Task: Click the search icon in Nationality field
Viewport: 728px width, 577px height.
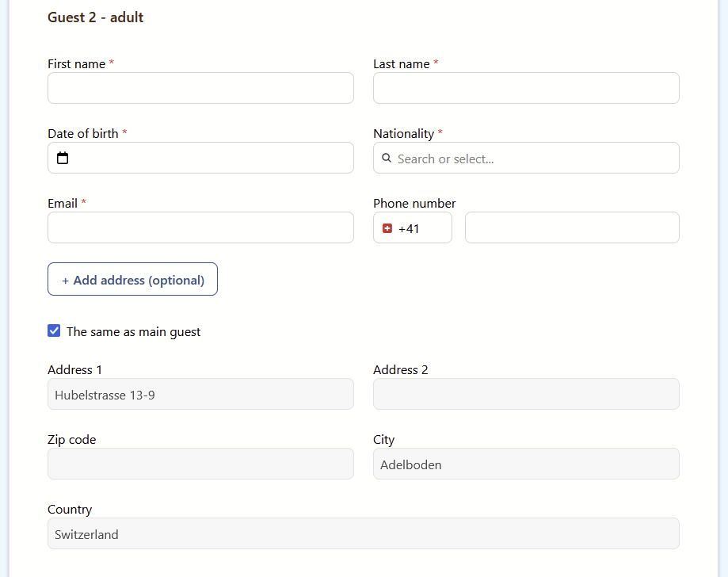Action: (x=387, y=158)
